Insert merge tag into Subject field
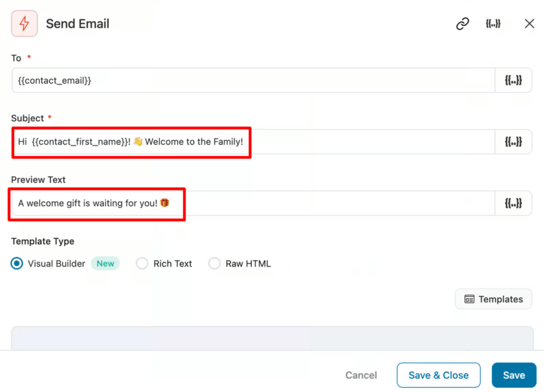The height and width of the screenshot is (392, 544). [513, 141]
